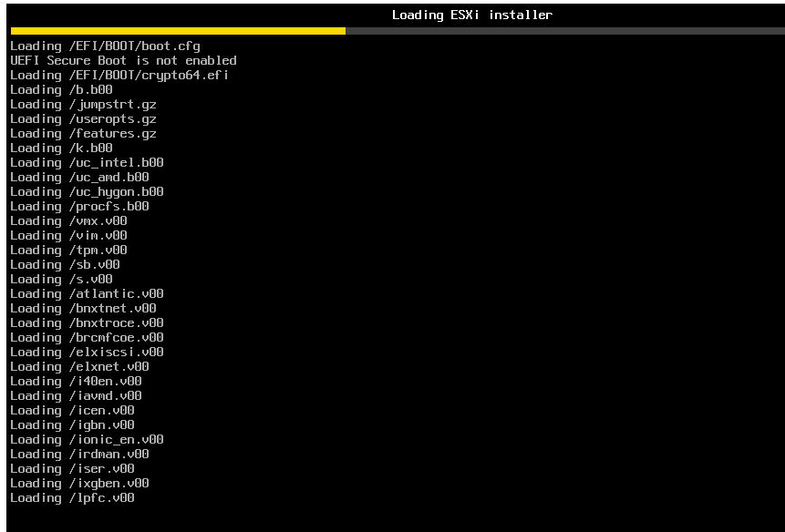This screenshot has width=785, height=532.
Task: Click the "Loading /tpm.v00" line
Action: (x=68, y=250)
